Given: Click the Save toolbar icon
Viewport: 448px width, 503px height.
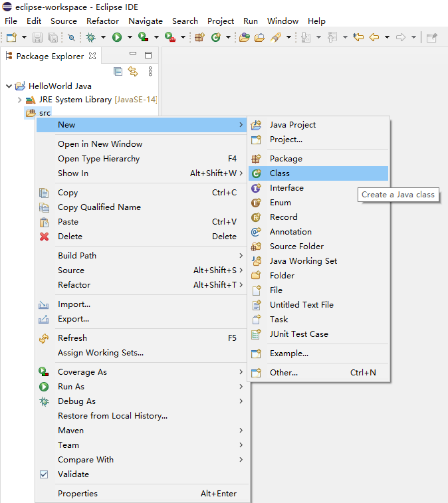Looking at the screenshot, I should [x=37, y=37].
